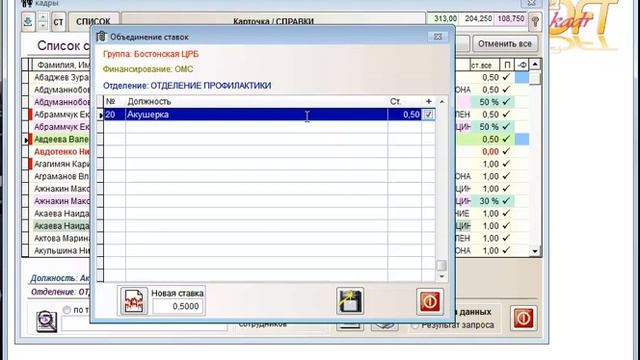Select the Акушерка cell in the dialog table
Viewport: 640px width, 360px height.
257,115
